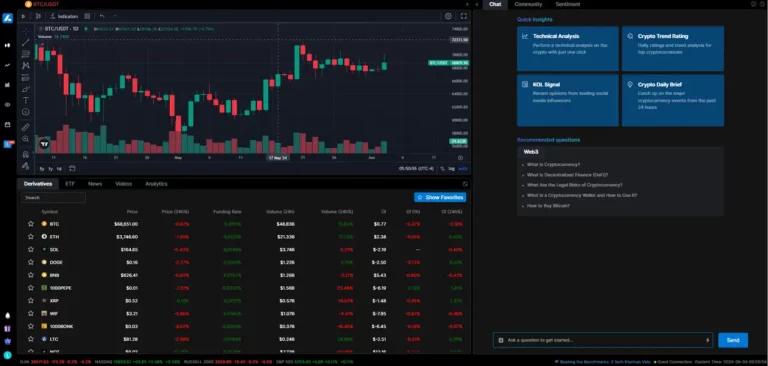Image resolution: width=768 pixels, height=366 pixels.
Task: Click the Show Favorites button
Action: 440,197
